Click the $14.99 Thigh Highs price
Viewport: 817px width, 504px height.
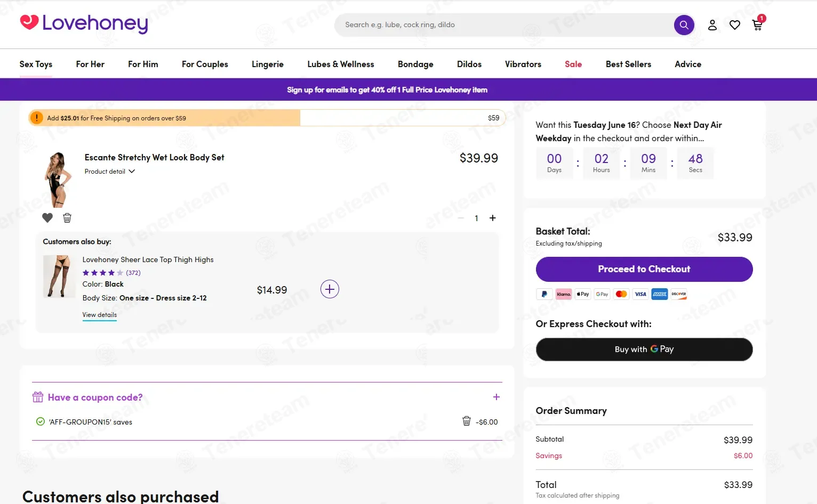click(x=272, y=290)
